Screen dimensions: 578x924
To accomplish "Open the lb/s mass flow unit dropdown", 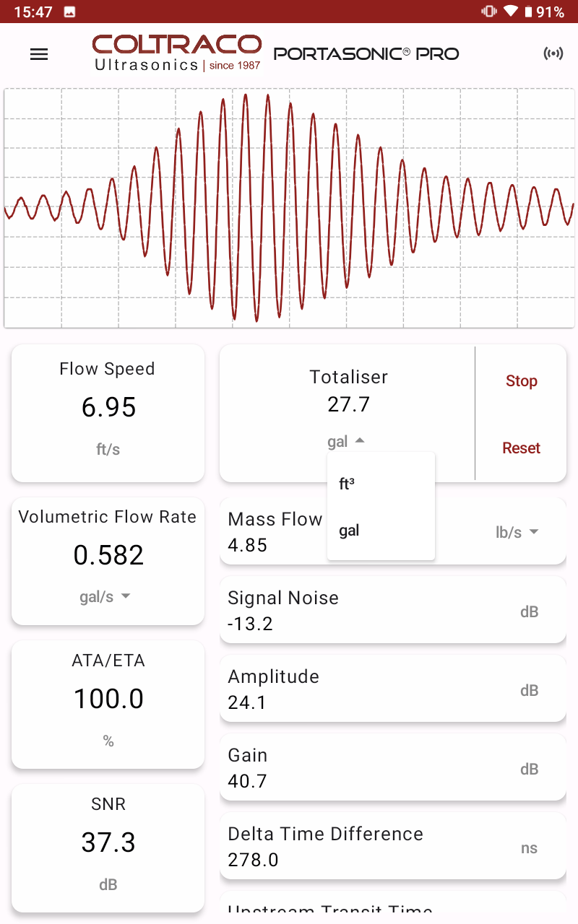I will (517, 532).
